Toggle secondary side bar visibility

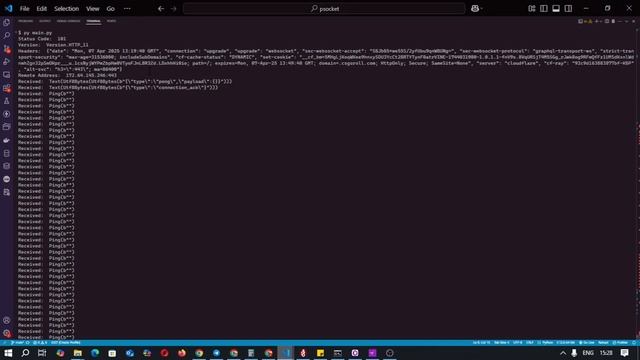(568, 9)
